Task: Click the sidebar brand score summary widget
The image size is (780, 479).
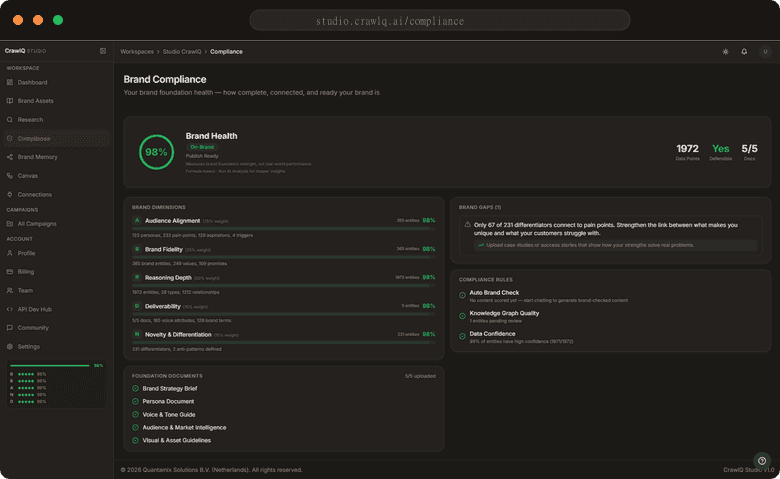Action: pyautogui.click(x=56, y=384)
